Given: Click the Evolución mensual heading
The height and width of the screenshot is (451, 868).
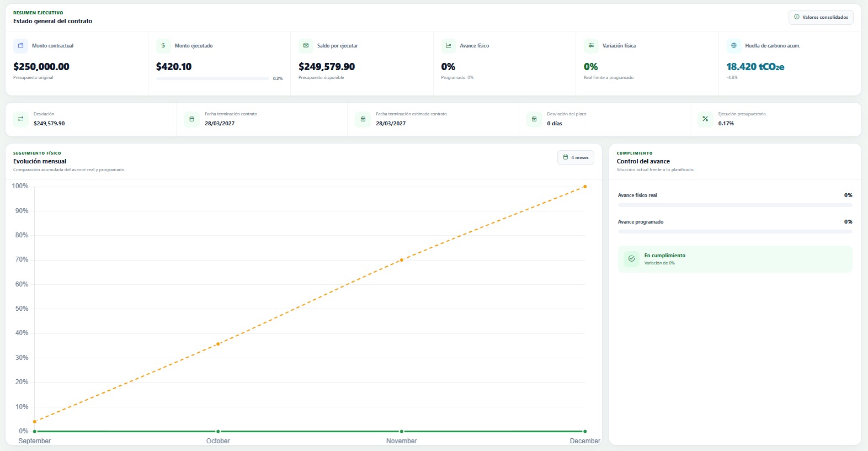Looking at the screenshot, I should [40, 161].
